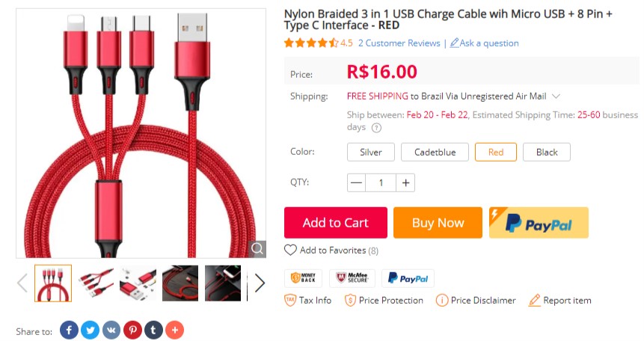
Task: Add to Favorites heart icon
Action: pyautogui.click(x=290, y=251)
